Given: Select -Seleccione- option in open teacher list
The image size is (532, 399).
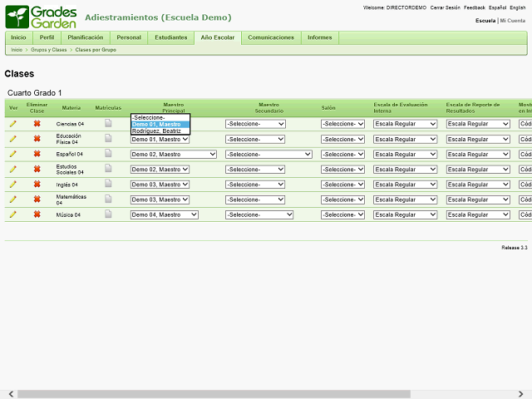Looking at the screenshot, I should (160, 118).
